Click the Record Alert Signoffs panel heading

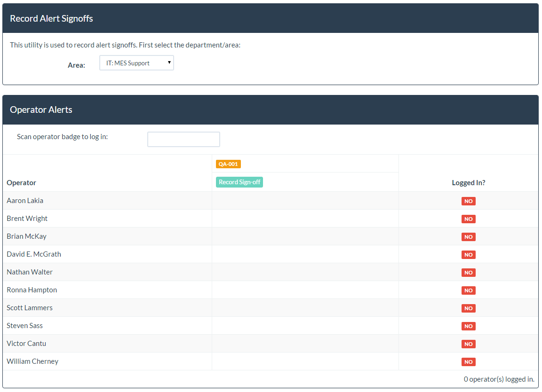52,19
